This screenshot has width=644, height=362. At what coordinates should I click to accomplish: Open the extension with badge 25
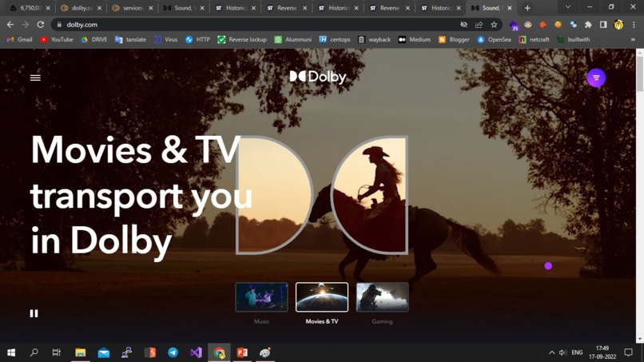point(514,26)
